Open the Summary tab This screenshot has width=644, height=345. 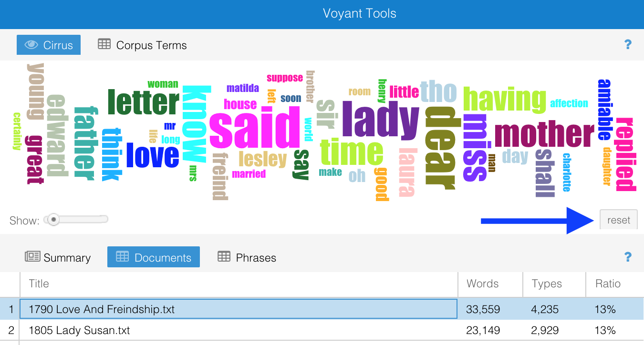(x=58, y=258)
